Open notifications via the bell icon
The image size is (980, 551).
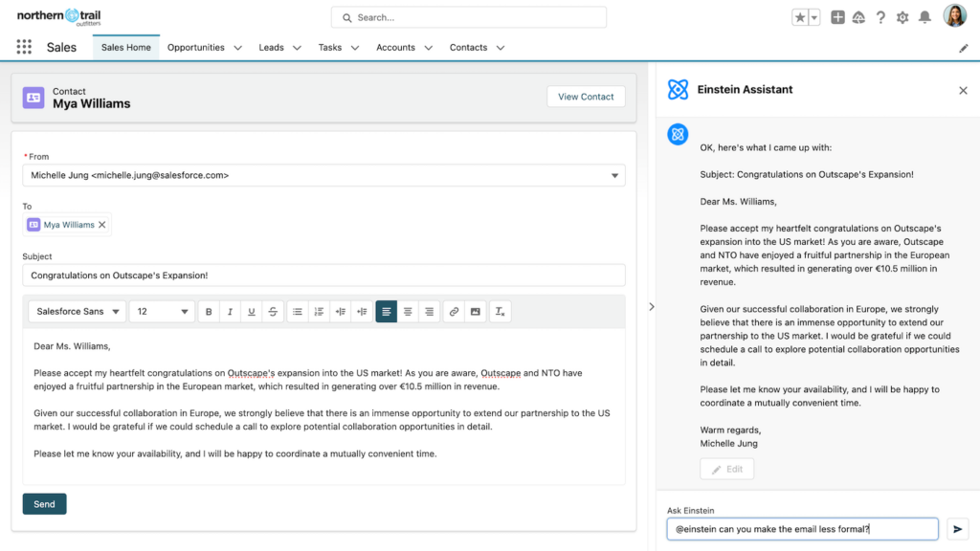(924, 16)
